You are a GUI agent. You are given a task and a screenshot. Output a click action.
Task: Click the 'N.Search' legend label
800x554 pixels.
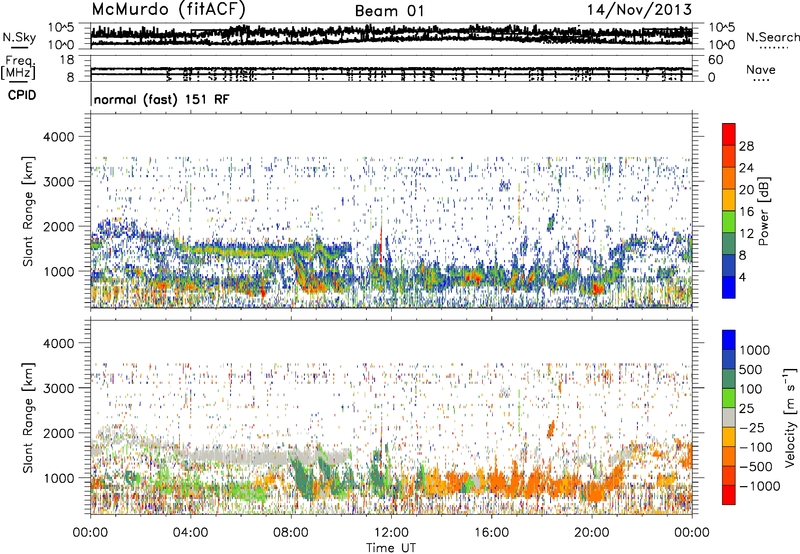[x=772, y=37]
